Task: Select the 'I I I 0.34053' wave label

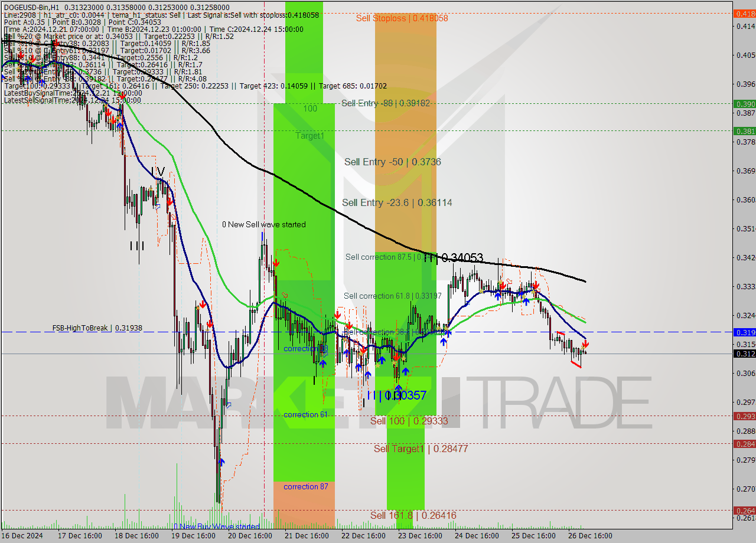Action: click(x=453, y=258)
